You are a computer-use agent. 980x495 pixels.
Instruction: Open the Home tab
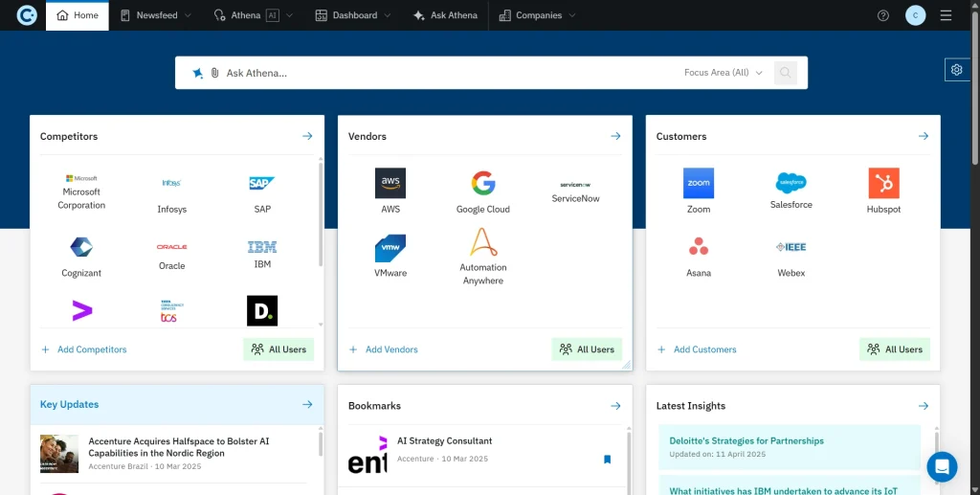(x=78, y=15)
